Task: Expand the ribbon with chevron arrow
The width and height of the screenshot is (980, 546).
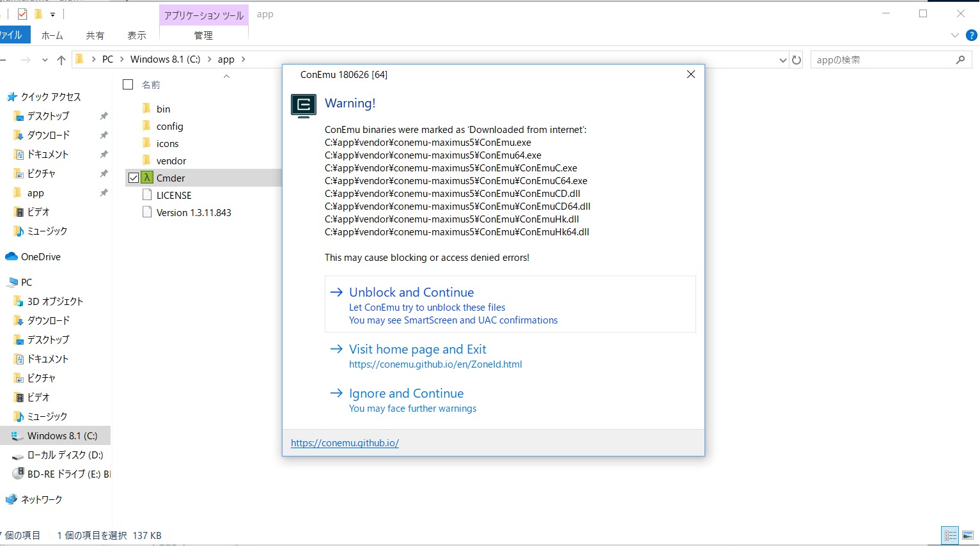Action: [954, 35]
